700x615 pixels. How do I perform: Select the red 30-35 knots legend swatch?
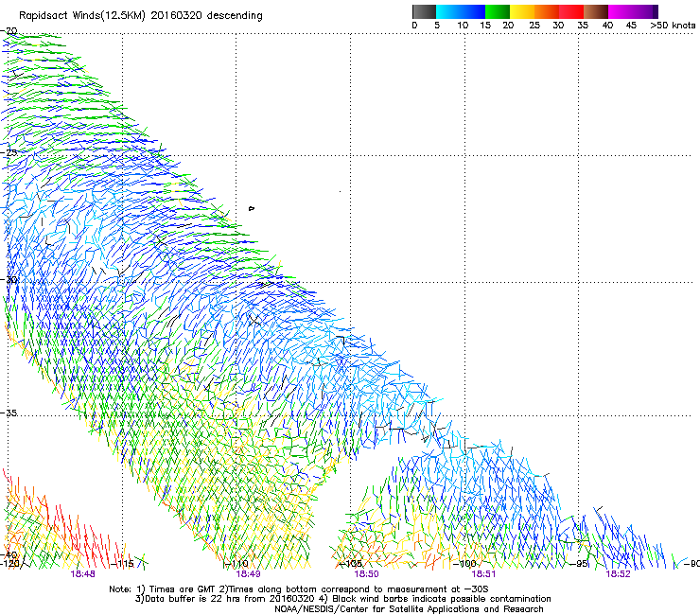(x=571, y=11)
